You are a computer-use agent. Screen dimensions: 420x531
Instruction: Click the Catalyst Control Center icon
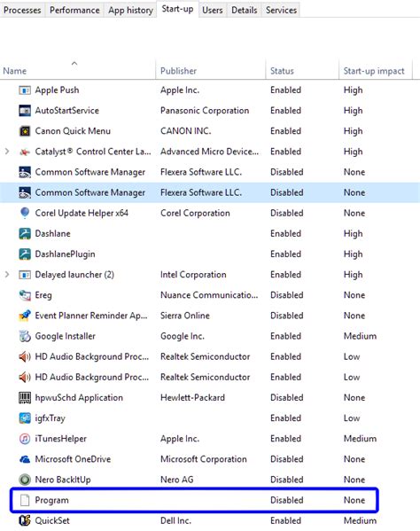click(25, 152)
